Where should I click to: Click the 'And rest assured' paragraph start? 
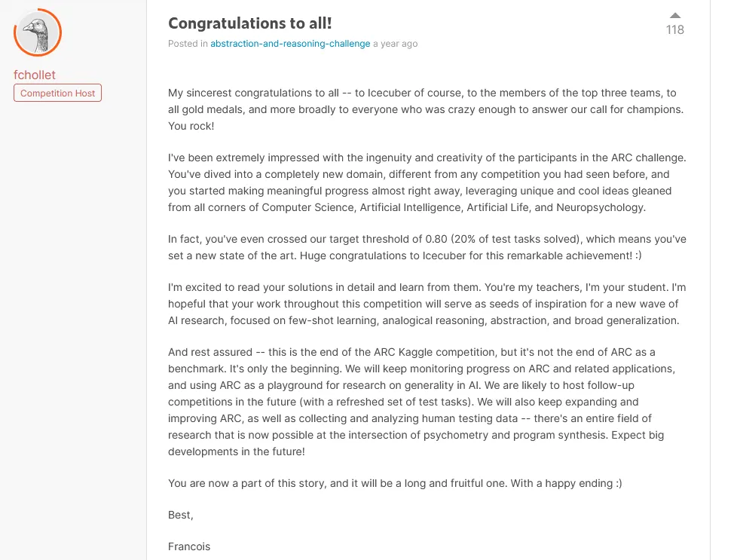[210, 352]
